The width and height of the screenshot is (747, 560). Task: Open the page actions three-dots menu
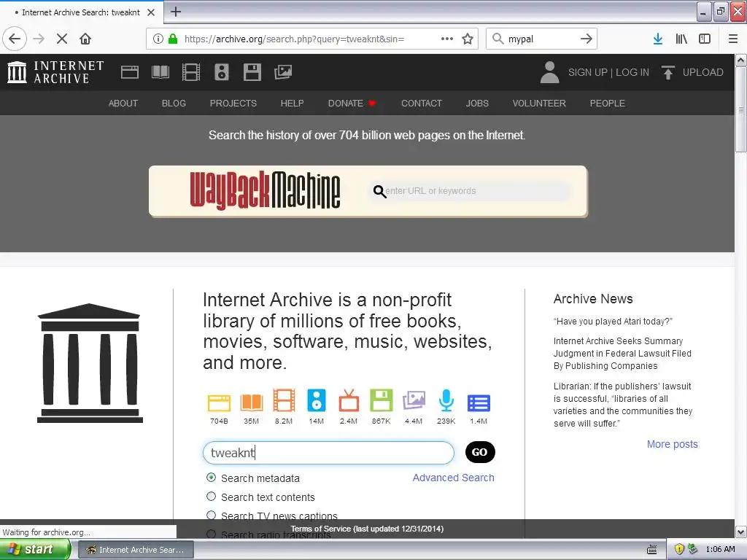click(x=447, y=39)
